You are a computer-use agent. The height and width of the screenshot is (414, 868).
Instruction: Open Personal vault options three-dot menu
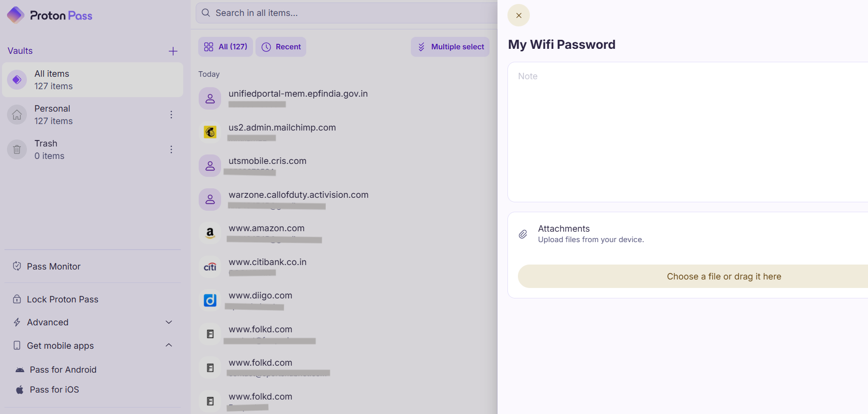click(171, 115)
